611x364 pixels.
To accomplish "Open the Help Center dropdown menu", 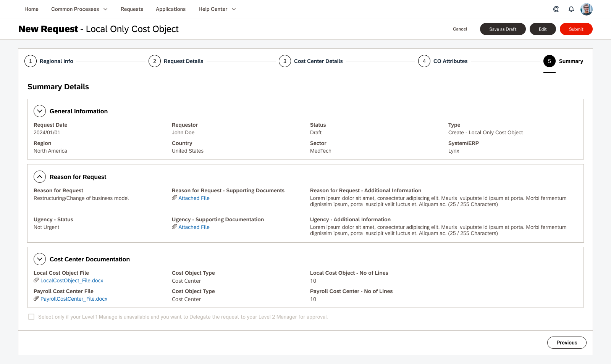I will coord(217,9).
